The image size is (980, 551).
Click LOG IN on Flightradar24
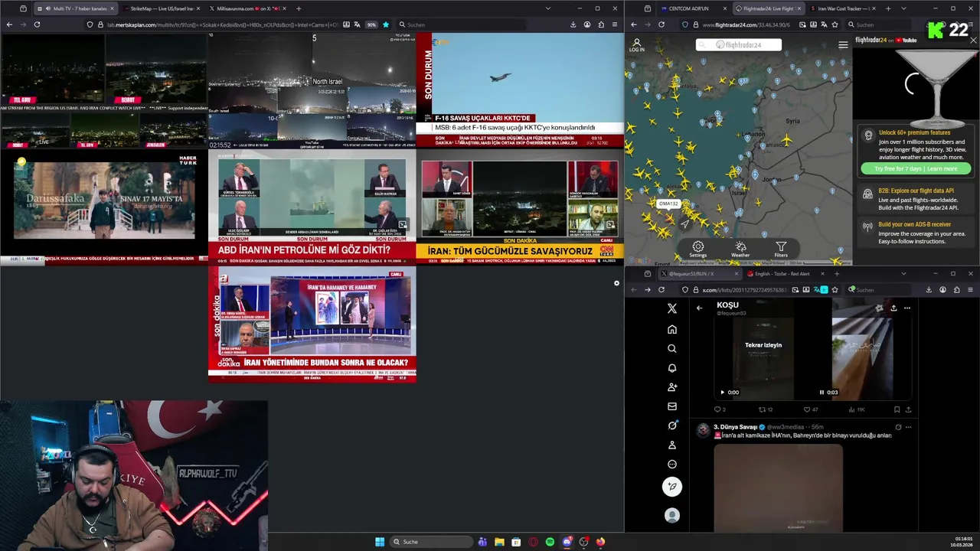point(636,45)
